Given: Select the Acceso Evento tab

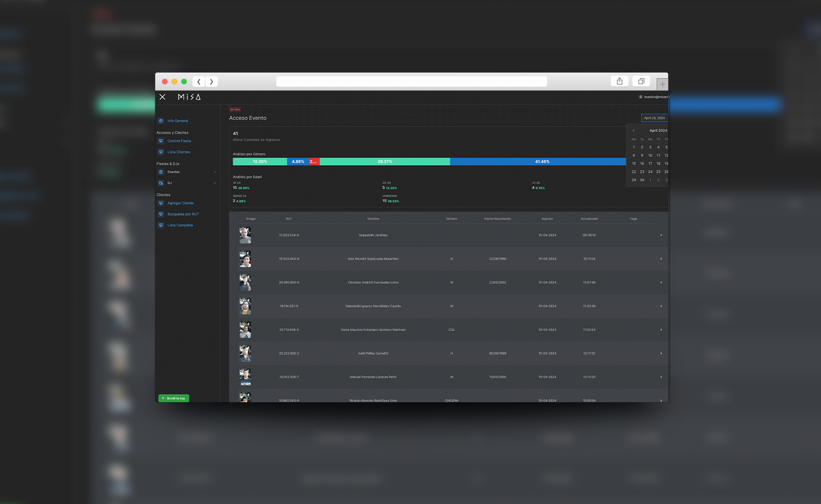Looking at the screenshot, I should (248, 118).
